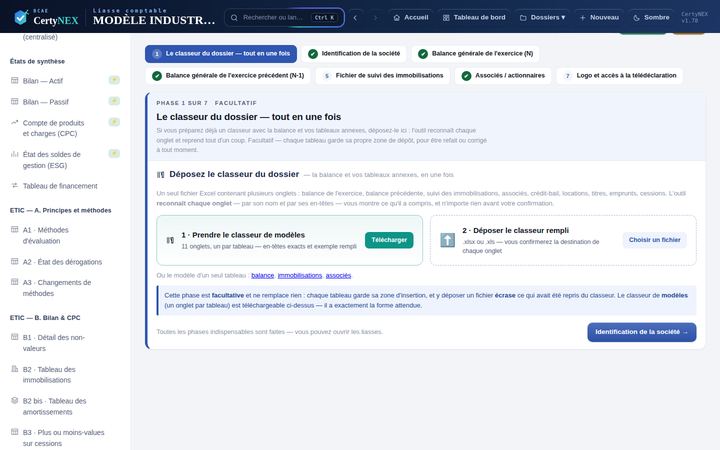Go forward with the right chevron
Viewport: 720px width, 450px height.
point(376,17)
